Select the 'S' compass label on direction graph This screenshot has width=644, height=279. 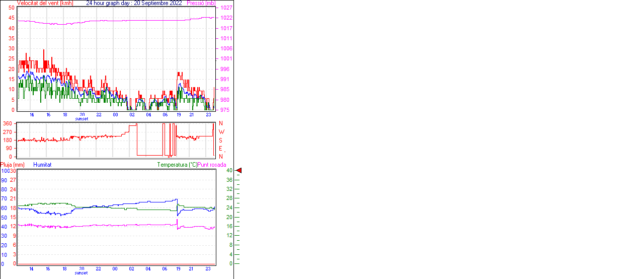[221, 141]
